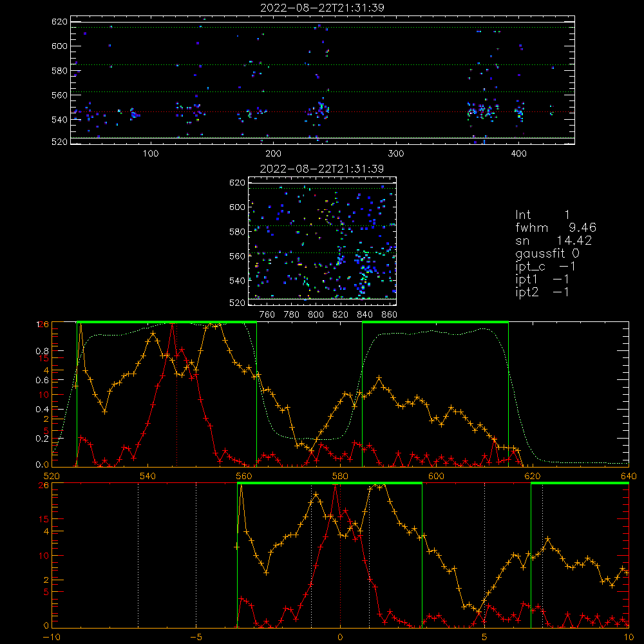Image resolution: width=644 pixels, height=644 pixels.
Task: Click the x-axis label 400 of top plot
Action: click(x=518, y=154)
